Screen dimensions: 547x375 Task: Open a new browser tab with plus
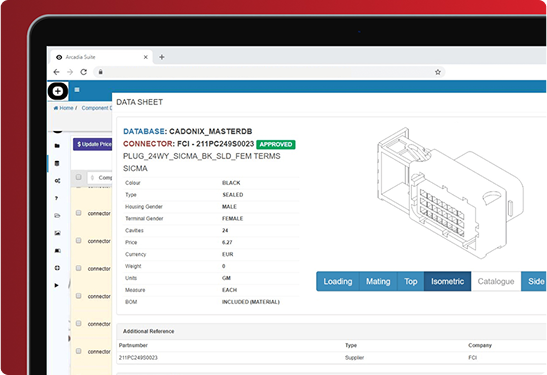[x=162, y=57]
